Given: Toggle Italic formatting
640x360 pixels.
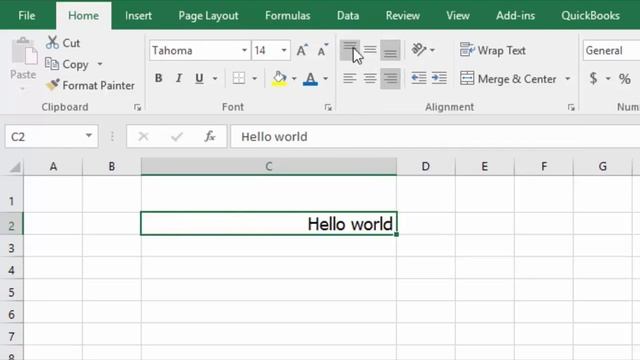Looking at the screenshot, I should click(x=179, y=78).
